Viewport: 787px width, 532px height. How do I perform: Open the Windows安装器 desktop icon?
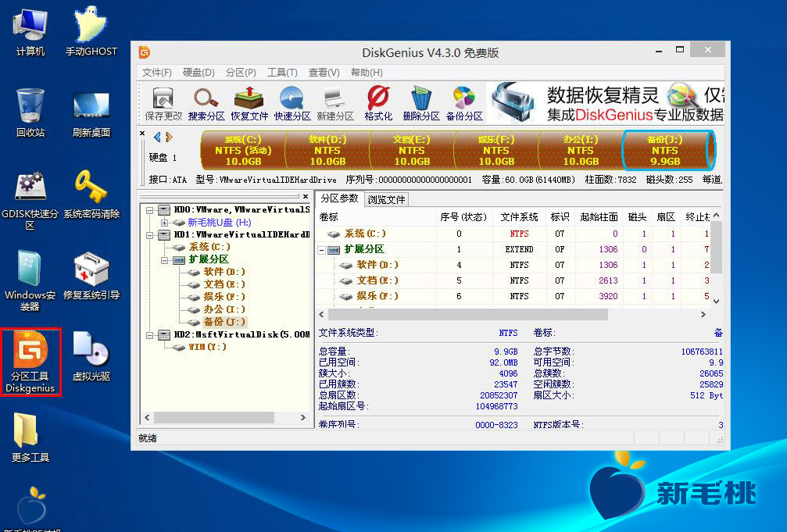[x=30, y=281]
